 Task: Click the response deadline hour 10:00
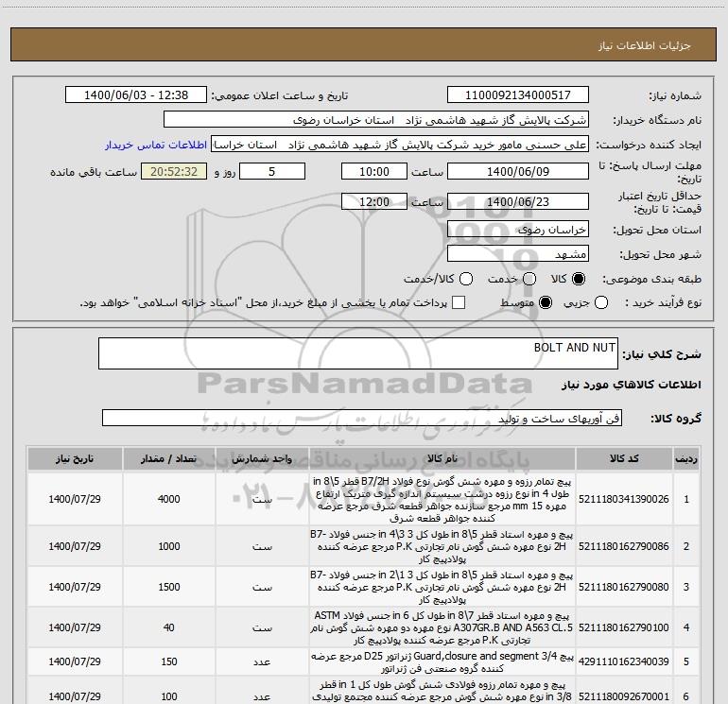(374, 171)
